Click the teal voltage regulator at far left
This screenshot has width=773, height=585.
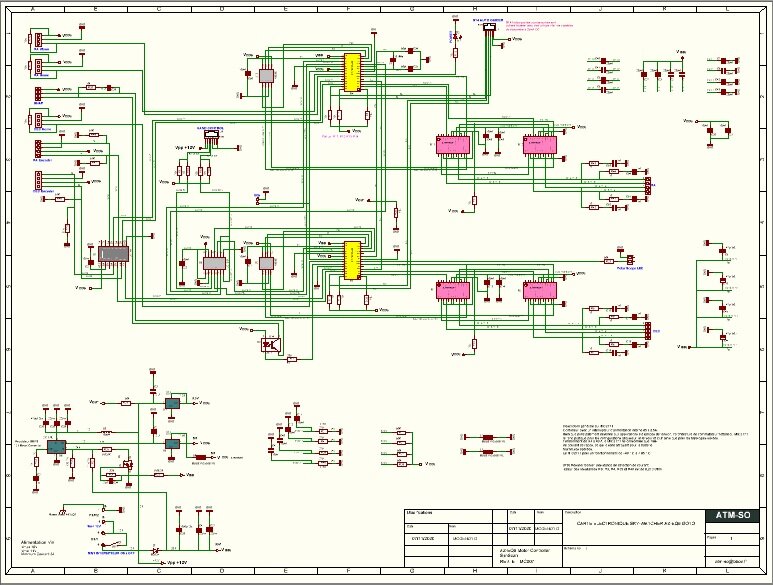(56, 447)
